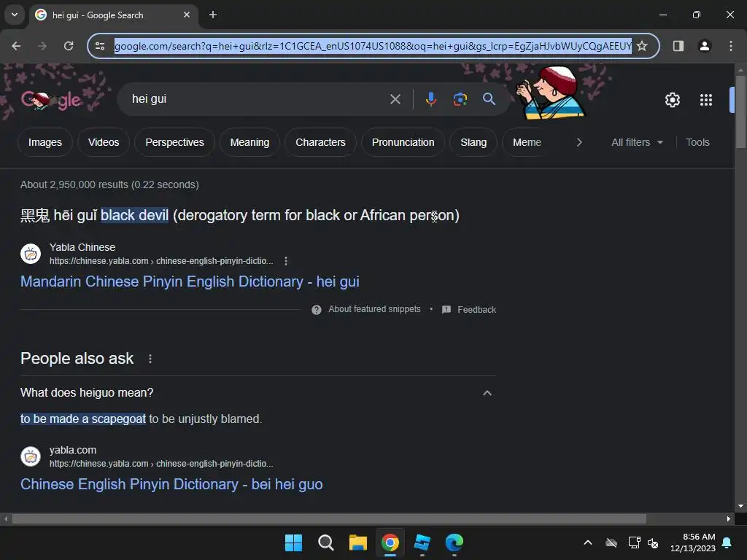Select the Characters filter chip

pos(321,142)
